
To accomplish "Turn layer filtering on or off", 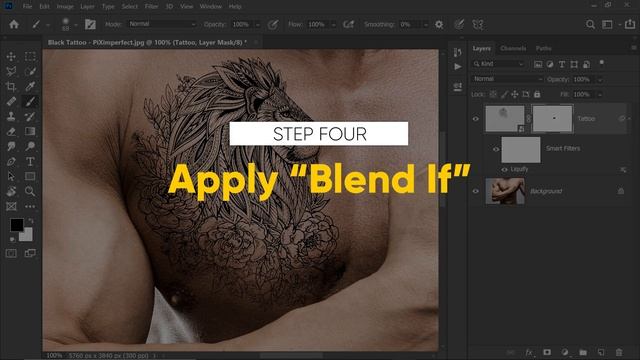I will [602, 63].
